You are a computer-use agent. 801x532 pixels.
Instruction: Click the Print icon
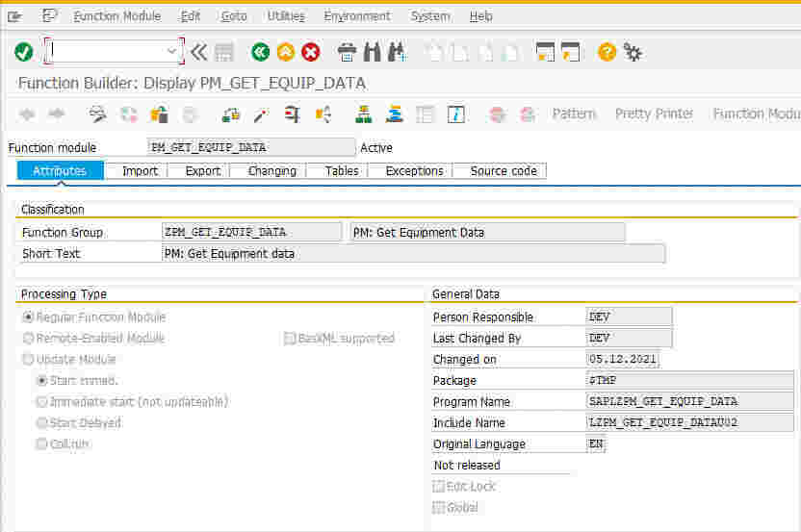pos(347,52)
